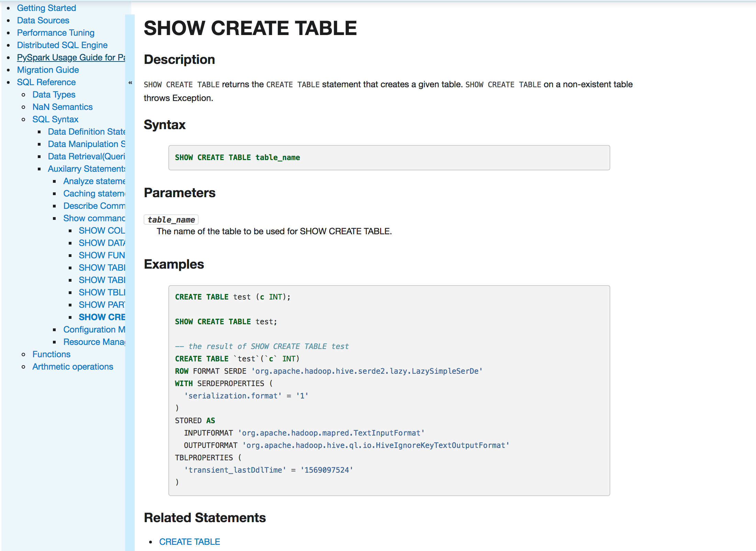The image size is (756, 551).
Task: Open Performance Tuning guide
Action: coord(56,33)
